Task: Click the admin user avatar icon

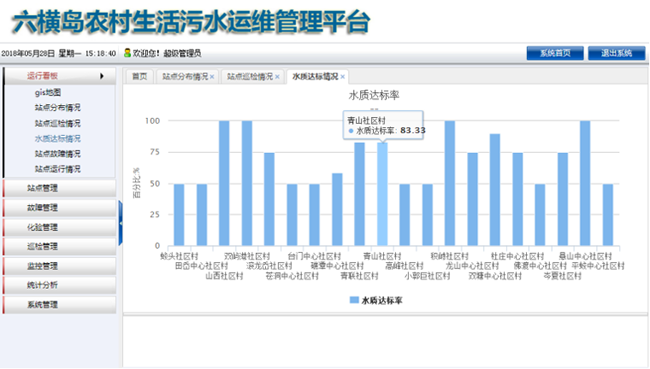Action: [x=127, y=53]
